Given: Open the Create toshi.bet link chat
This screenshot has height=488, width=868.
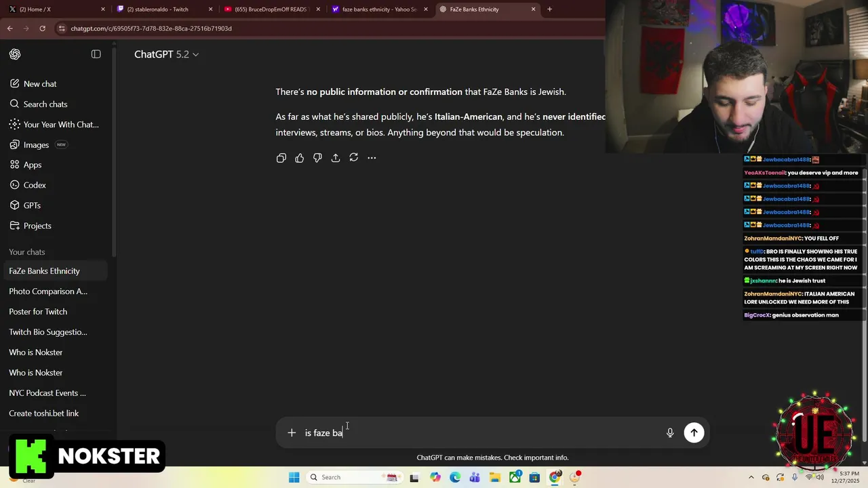Looking at the screenshot, I should click(x=54, y=413).
